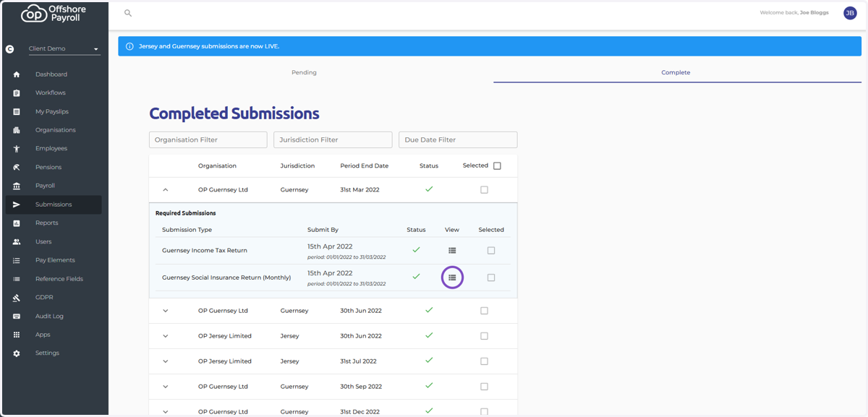Click the Pensions icon in sidebar
868x417 pixels.
click(17, 168)
